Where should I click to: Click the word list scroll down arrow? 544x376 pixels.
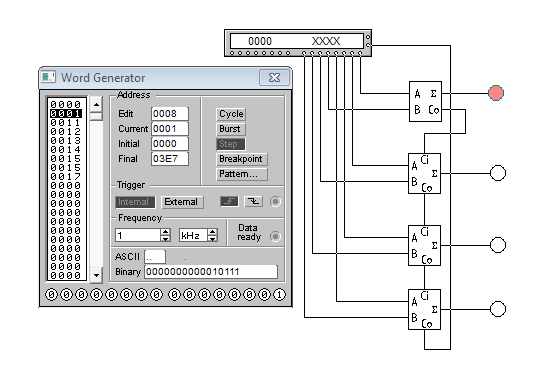click(96, 275)
